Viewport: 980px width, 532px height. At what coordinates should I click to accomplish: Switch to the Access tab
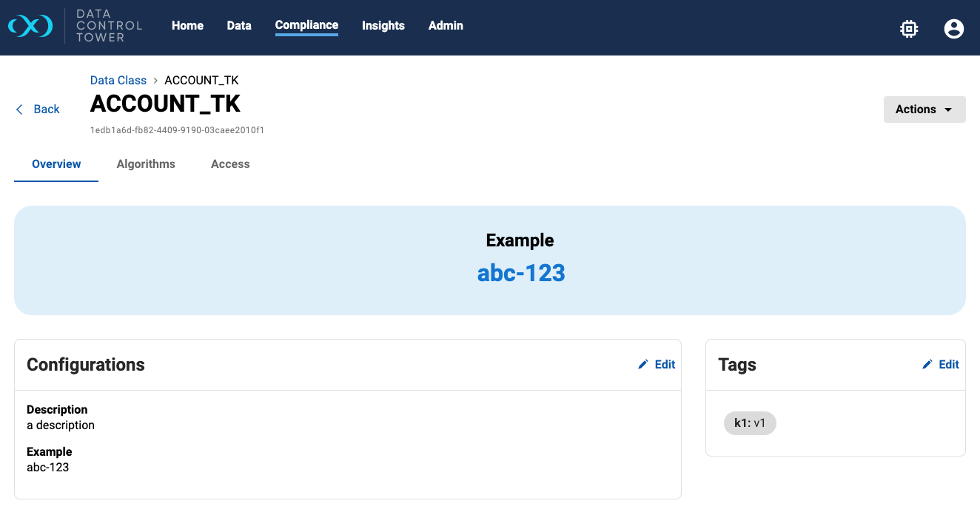pyautogui.click(x=230, y=164)
